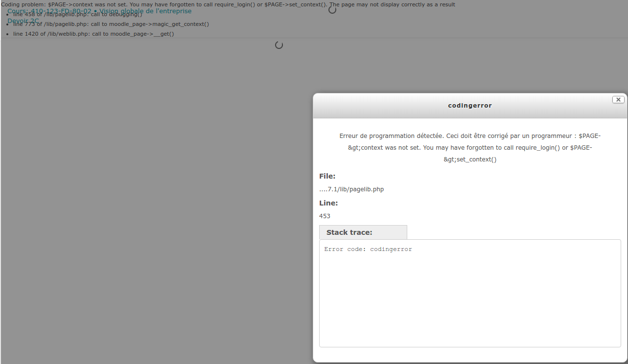Click the Line label in the dialog
The height and width of the screenshot is (364, 628).
328,203
